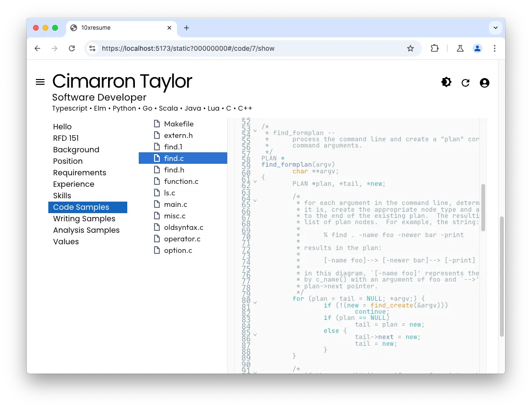This screenshot has width=532, height=409.
Task: Bookmark the page with the star
Action: point(410,48)
